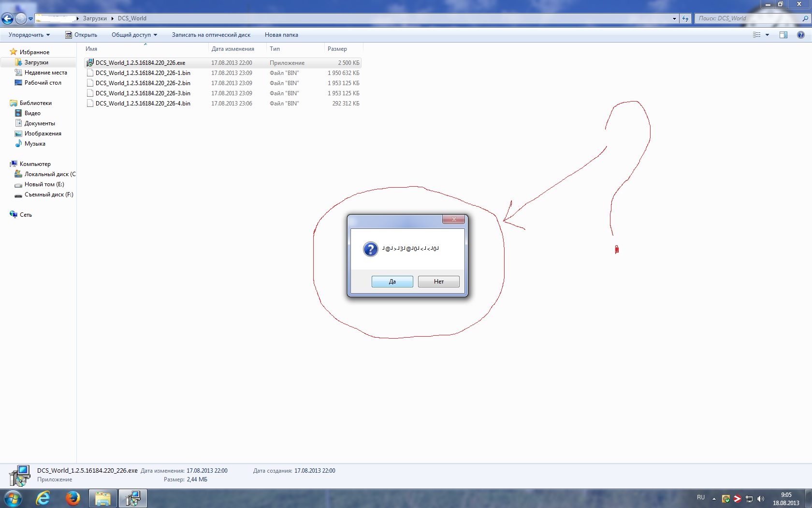The height and width of the screenshot is (508, 812).
Task: Select Новый том (E:) drive
Action: [x=40, y=184]
